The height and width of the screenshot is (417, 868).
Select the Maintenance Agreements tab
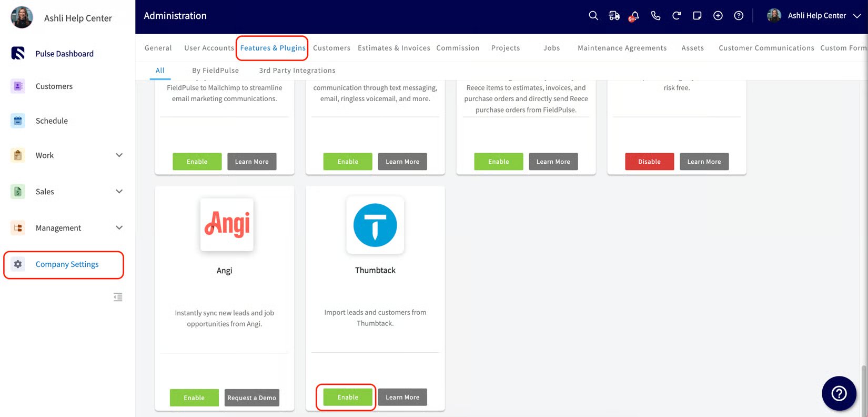coord(622,48)
